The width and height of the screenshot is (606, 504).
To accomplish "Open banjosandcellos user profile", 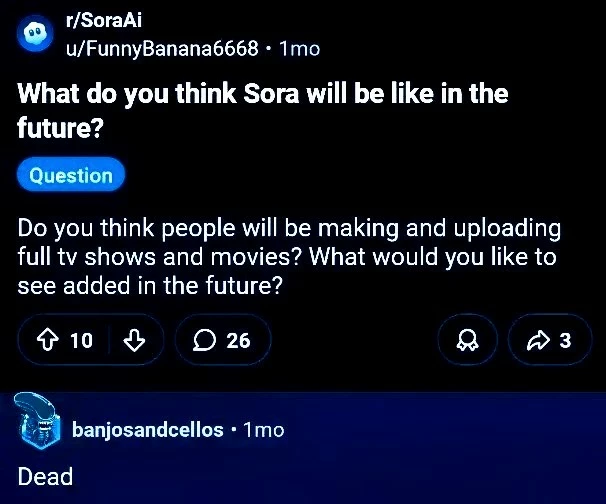I will coord(148,429).
